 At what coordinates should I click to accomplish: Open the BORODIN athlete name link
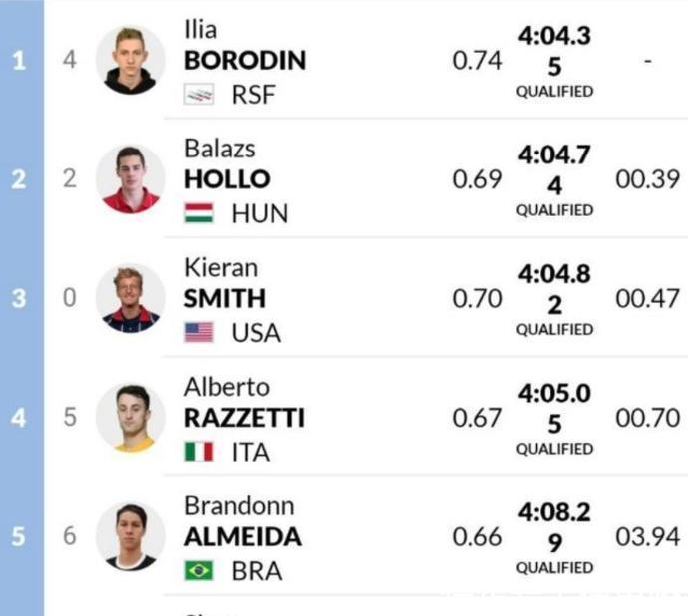tap(245, 60)
